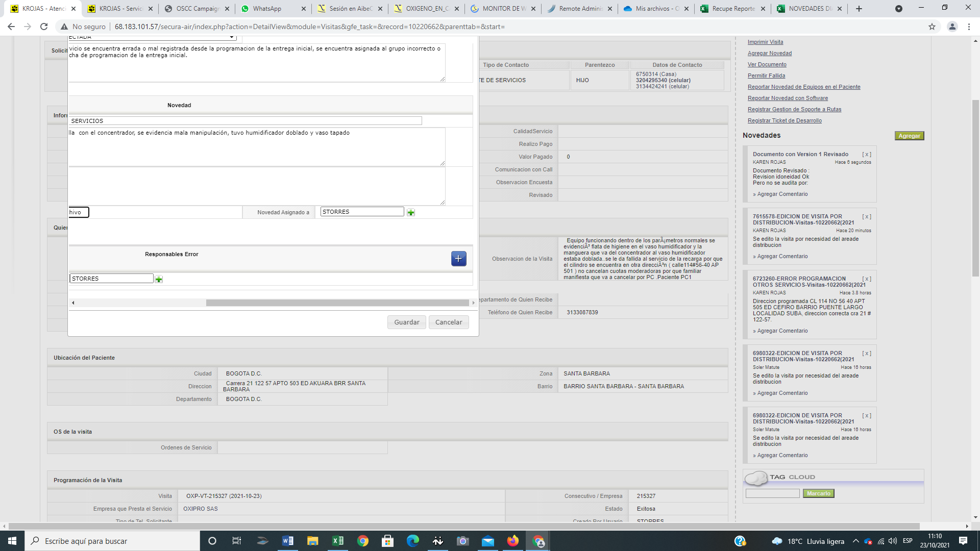
Task: Open the Chrome three-dot menu
Action: pos(969,27)
